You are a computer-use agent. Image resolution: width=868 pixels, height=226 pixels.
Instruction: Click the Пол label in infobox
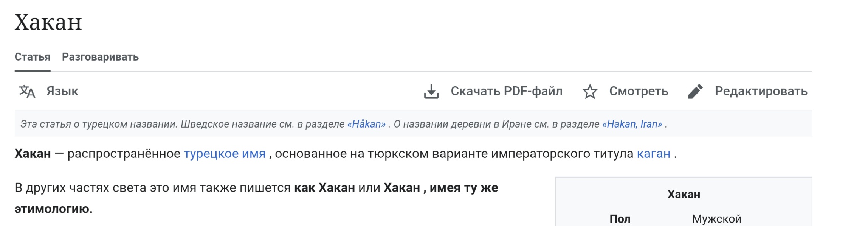620,219
